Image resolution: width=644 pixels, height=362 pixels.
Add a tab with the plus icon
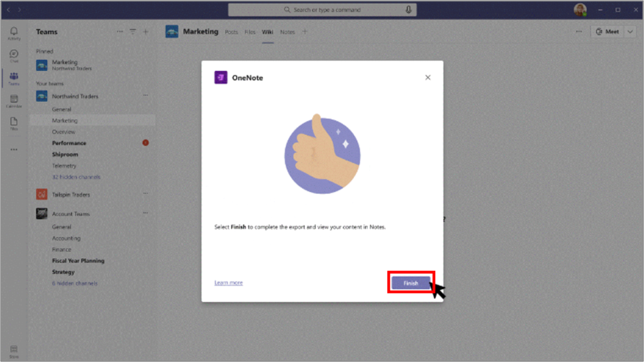click(305, 31)
